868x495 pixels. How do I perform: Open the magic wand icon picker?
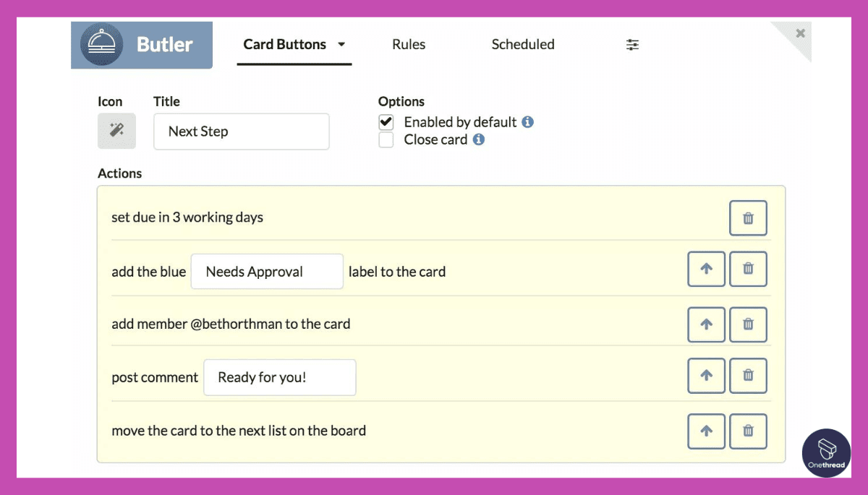point(116,131)
